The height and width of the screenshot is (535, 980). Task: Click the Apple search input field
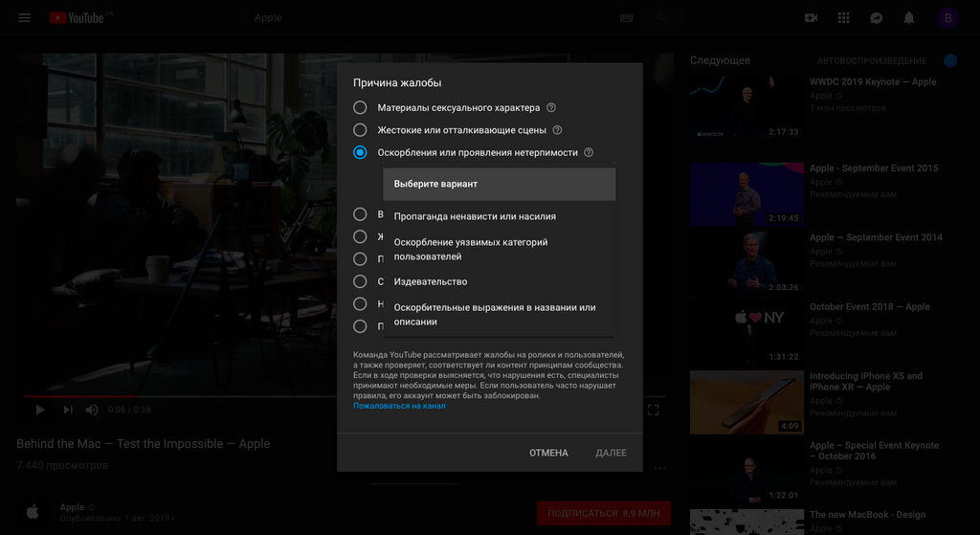(x=432, y=18)
